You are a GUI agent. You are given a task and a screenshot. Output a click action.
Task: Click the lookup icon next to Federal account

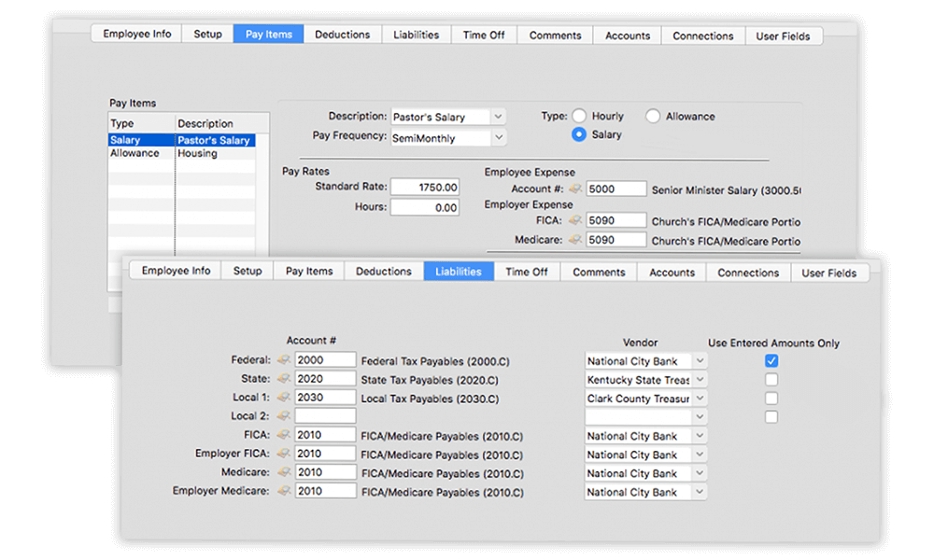coord(284,359)
